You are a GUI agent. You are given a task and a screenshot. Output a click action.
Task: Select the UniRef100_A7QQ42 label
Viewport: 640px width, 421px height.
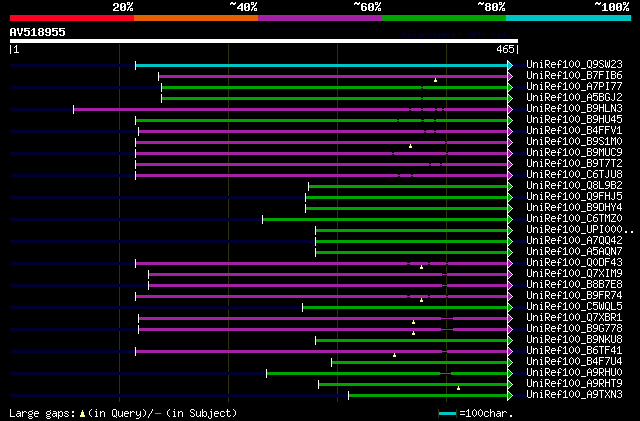click(x=574, y=241)
